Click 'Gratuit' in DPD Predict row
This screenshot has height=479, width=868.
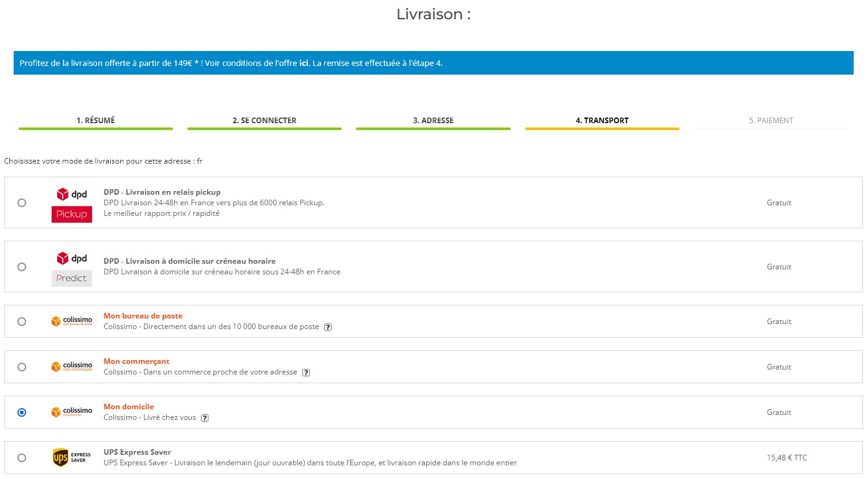tap(779, 267)
